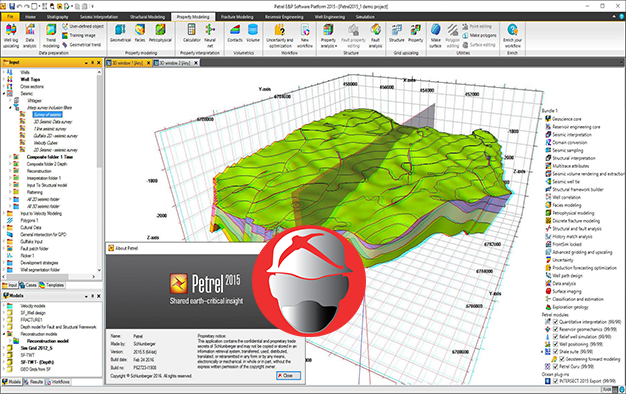Open Petrophysical modeling in the ribbon
This screenshot has height=394, width=626.
coord(160,33)
